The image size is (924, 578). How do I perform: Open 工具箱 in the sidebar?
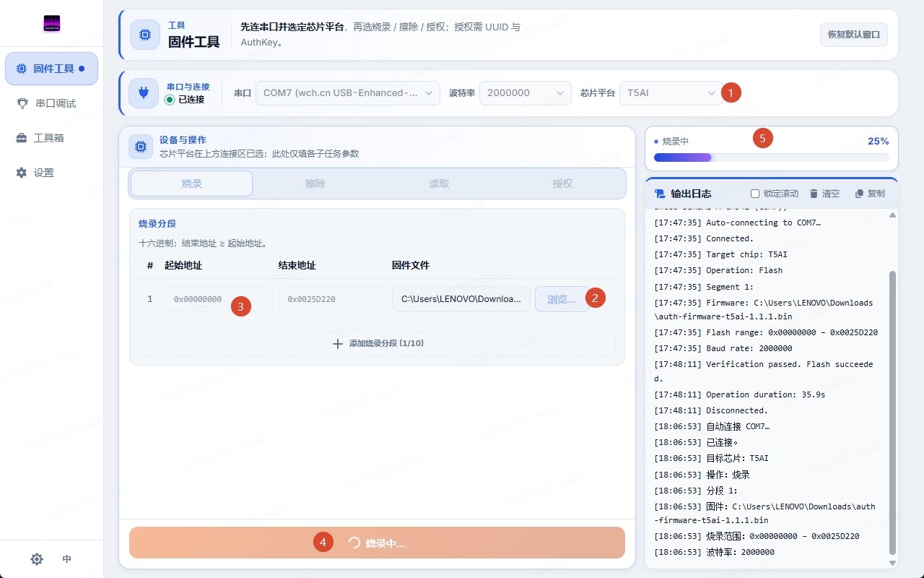pos(51,138)
